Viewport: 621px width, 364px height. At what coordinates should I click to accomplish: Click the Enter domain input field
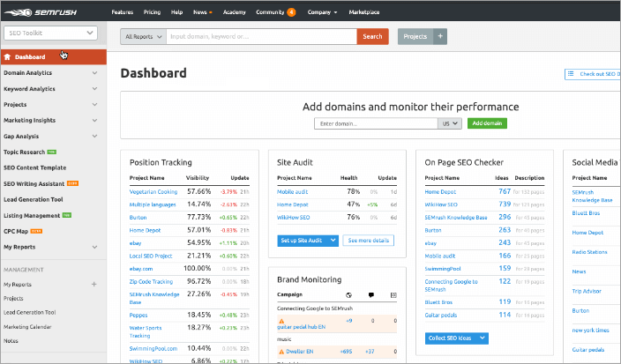coord(376,123)
